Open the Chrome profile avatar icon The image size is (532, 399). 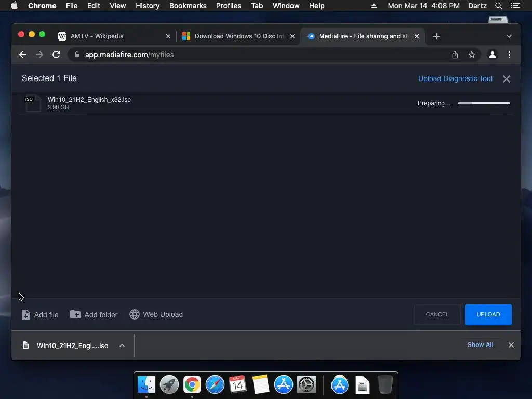click(x=493, y=55)
